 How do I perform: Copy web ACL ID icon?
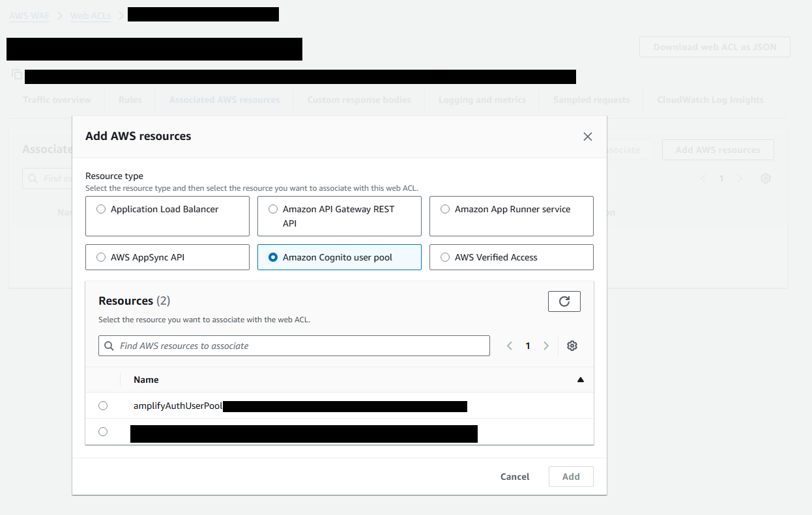point(17,75)
